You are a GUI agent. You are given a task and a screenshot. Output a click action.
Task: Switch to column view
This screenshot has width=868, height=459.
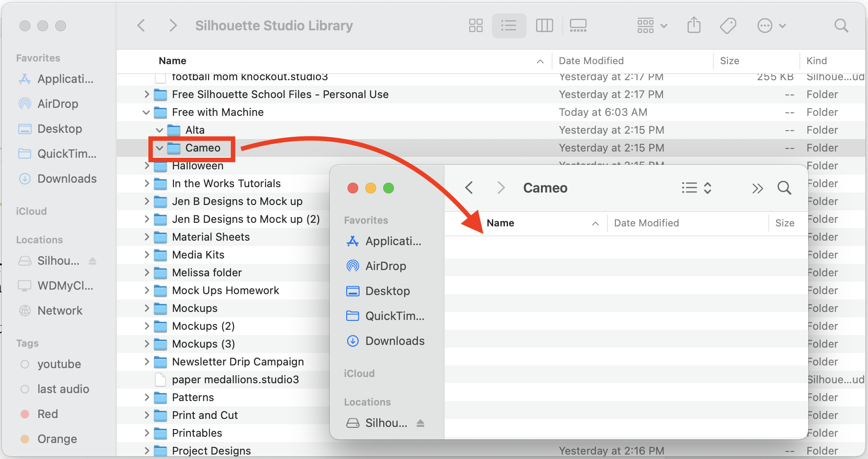tap(544, 25)
